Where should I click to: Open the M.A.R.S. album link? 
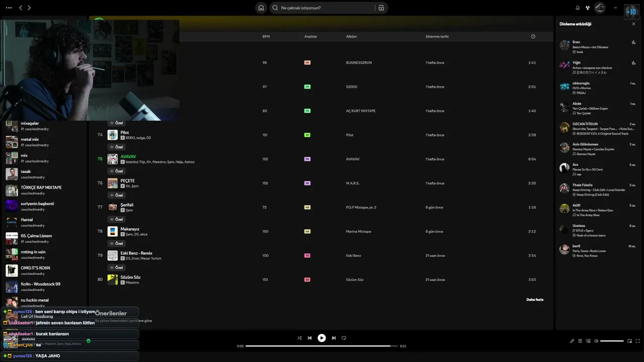[353, 183]
